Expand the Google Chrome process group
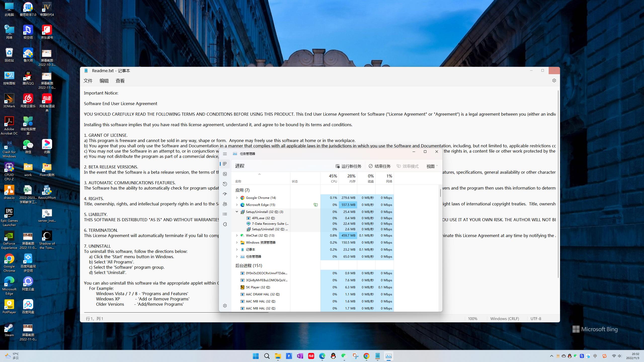Image resolution: width=644 pixels, height=362 pixels. [x=237, y=198]
